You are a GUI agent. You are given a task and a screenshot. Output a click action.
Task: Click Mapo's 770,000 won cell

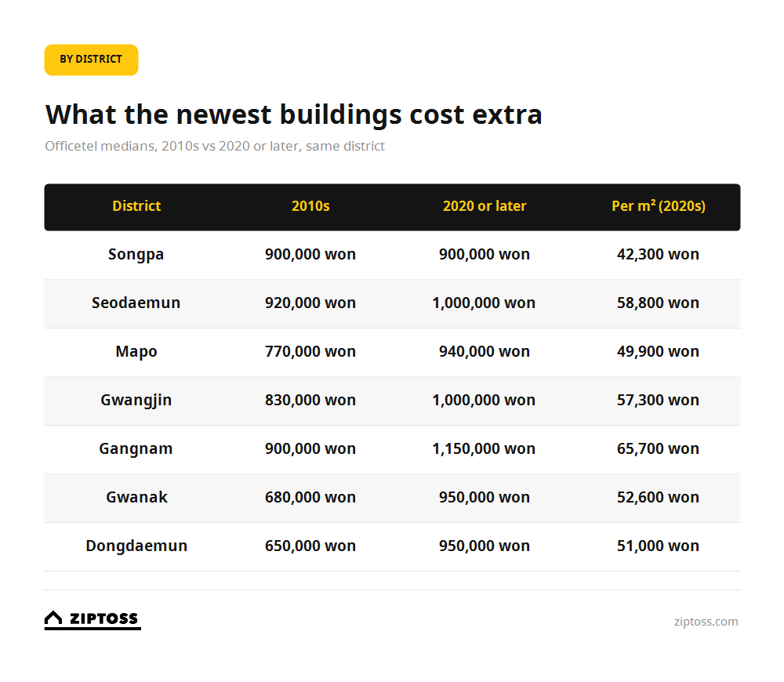tap(310, 351)
